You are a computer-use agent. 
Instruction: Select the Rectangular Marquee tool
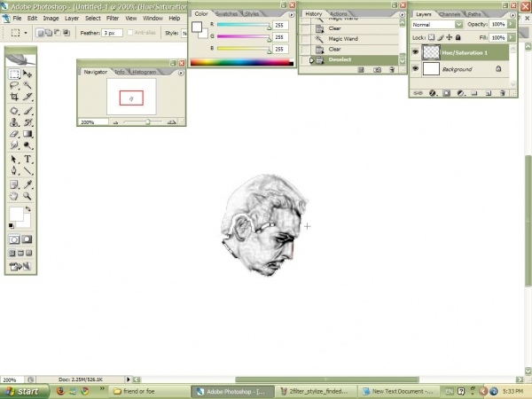[14, 74]
